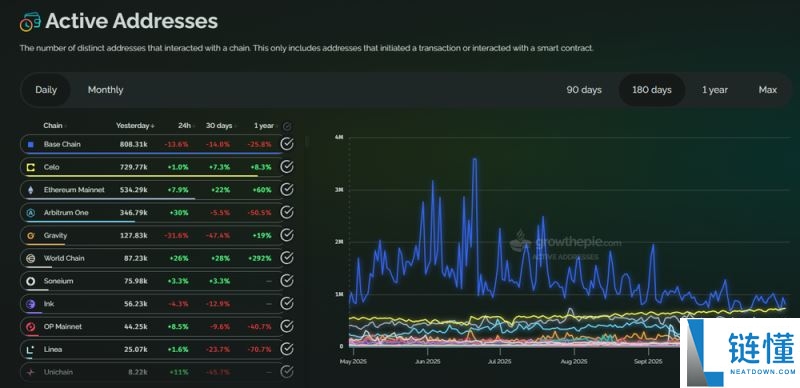Click Ethereum Mainnet value 534.29k
The image size is (800, 388).
[x=134, y=190]
